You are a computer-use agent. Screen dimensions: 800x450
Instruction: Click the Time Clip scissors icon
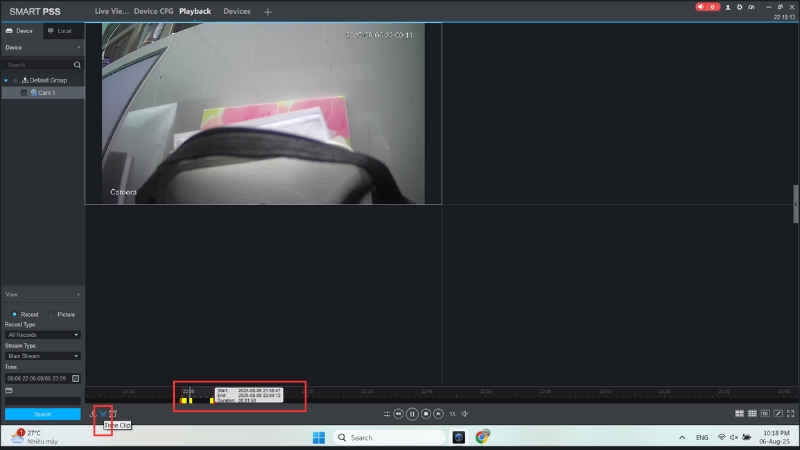point(103,413)
